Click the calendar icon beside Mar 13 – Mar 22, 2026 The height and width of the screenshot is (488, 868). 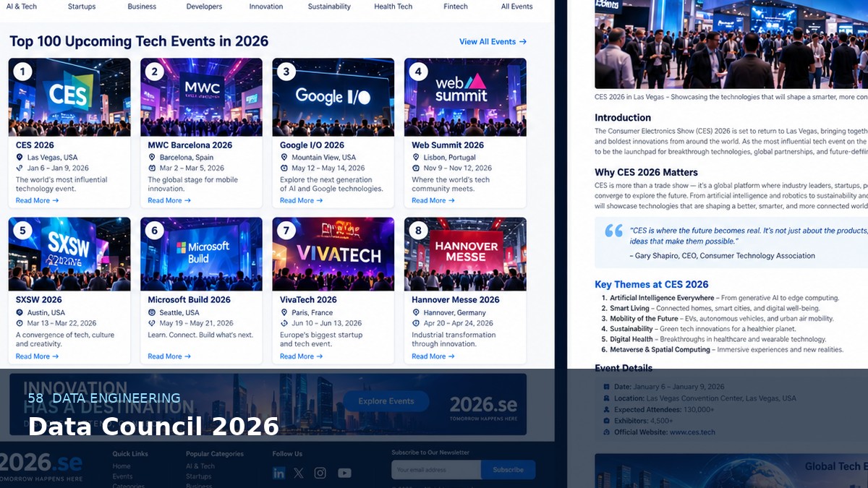20,323
